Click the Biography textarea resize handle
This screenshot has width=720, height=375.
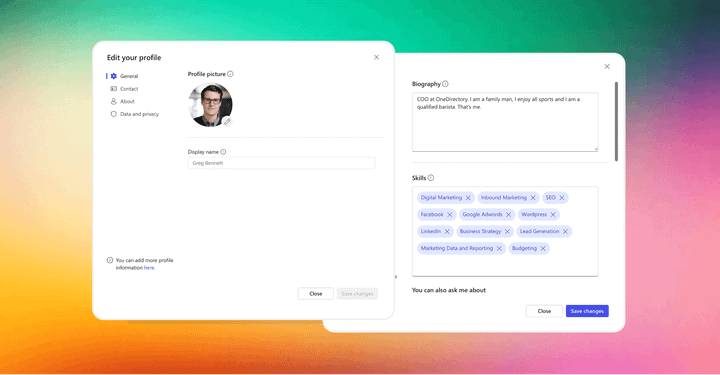pos(596,148)
